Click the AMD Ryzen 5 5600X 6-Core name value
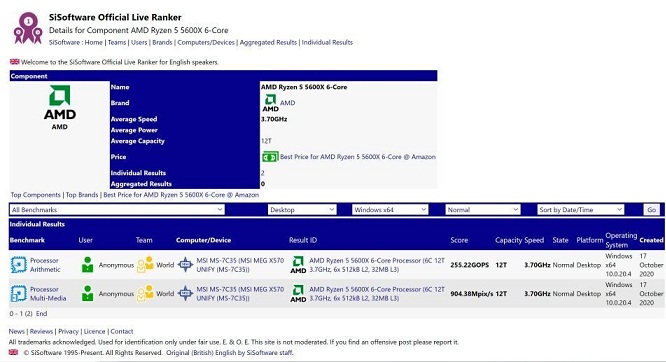This screenshot has height=362, width=666. [304, 87]
